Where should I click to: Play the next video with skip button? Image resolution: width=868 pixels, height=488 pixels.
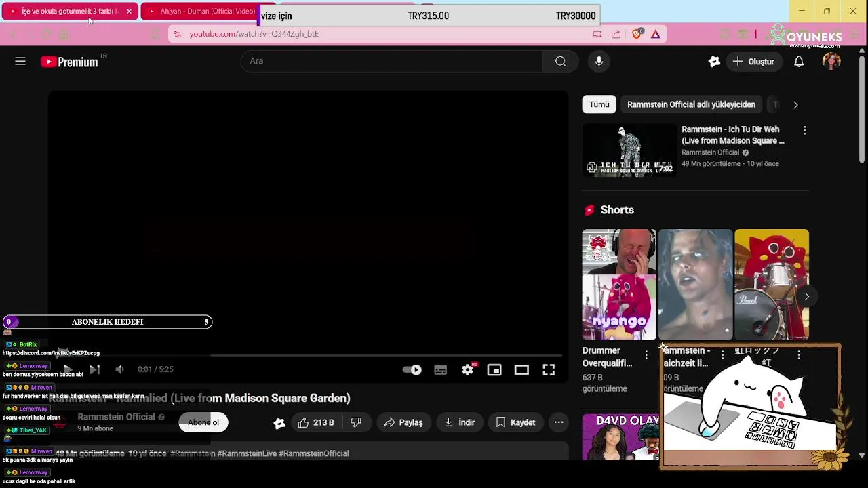coord(94,369)
